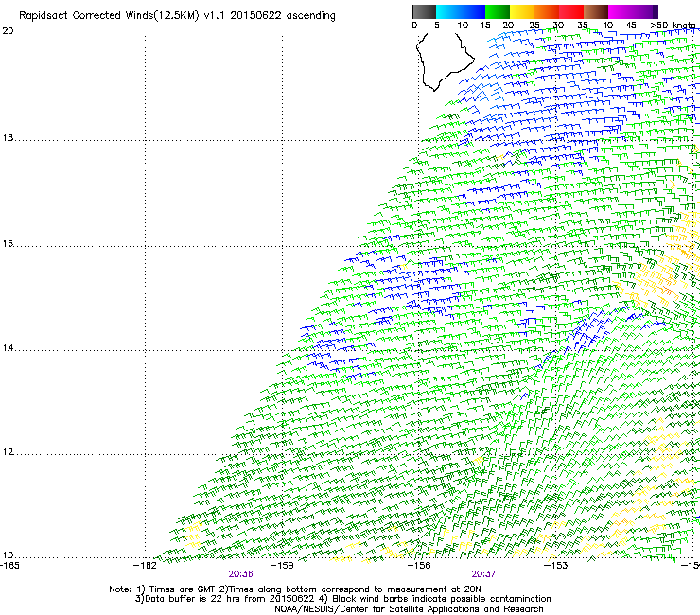700x615 pixels.
Task: Click the legend tick label 40
Action: (607, 26)
